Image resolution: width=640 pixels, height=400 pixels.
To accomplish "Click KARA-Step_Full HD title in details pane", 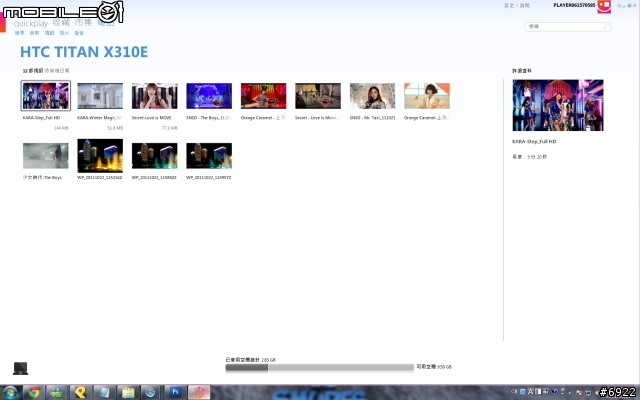I will 534,142.
